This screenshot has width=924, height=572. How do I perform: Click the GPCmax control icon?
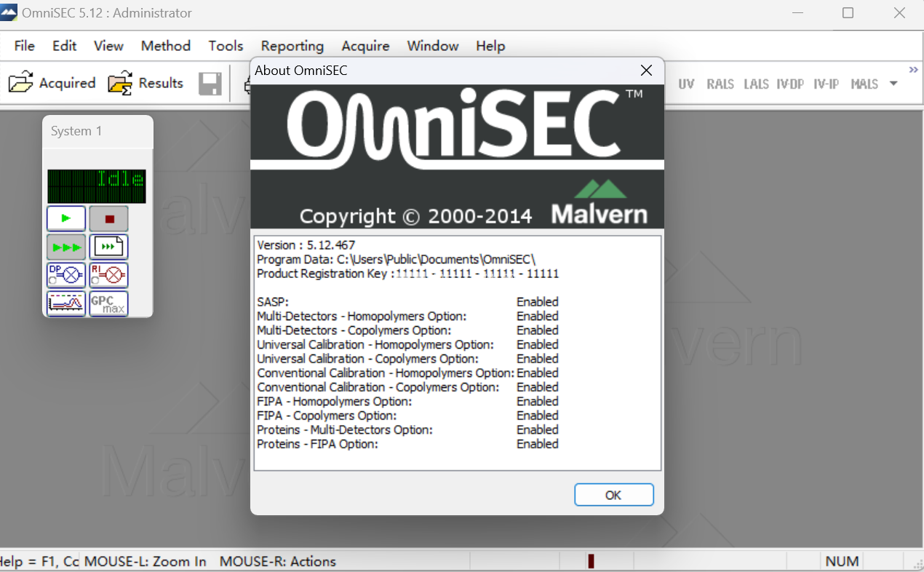click(x=109, y=303)
